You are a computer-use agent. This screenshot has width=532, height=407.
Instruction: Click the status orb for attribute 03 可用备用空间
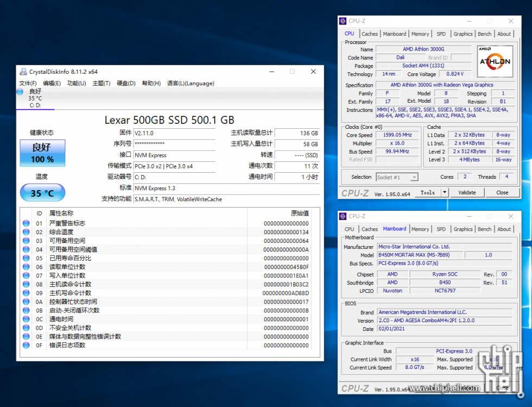tap(26, 241)
